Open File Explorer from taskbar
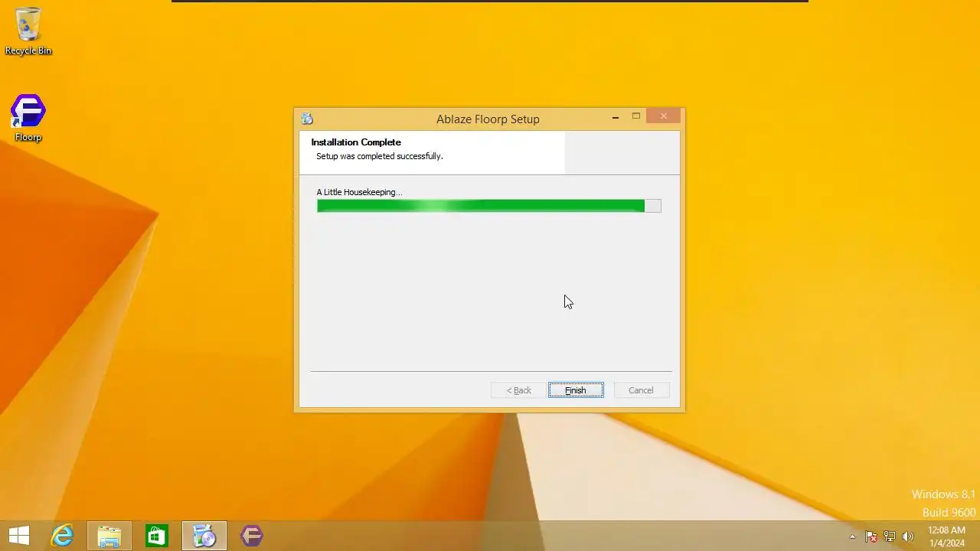 click(x=109, y=536)
